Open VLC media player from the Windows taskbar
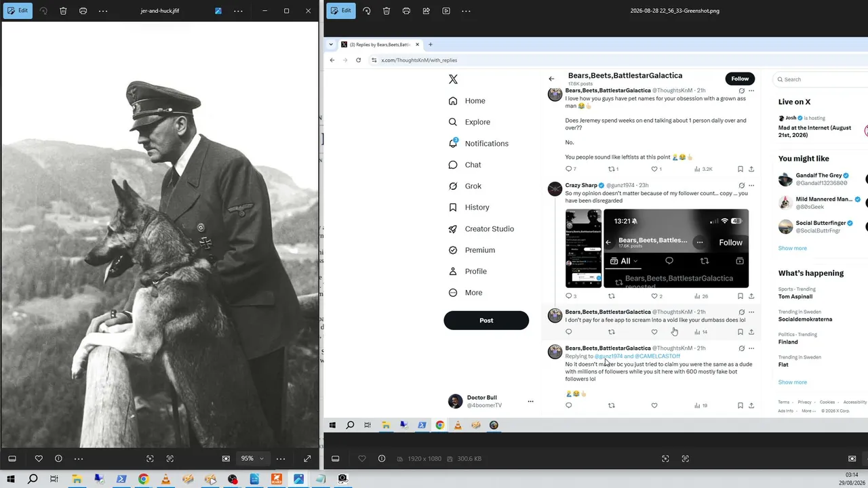This screenshot has height=488, width=868. pos(165,479)
